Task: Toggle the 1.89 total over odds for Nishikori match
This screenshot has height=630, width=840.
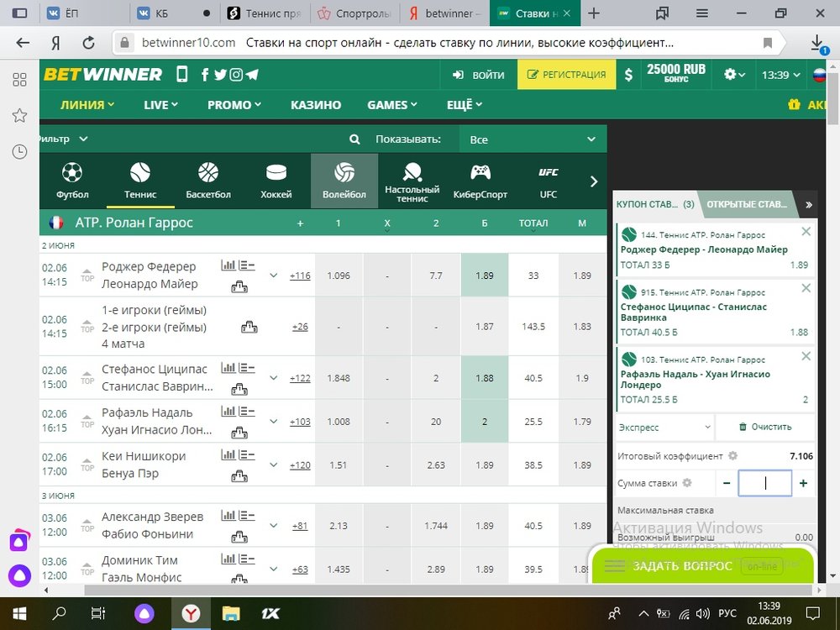Action: (485, 465)
